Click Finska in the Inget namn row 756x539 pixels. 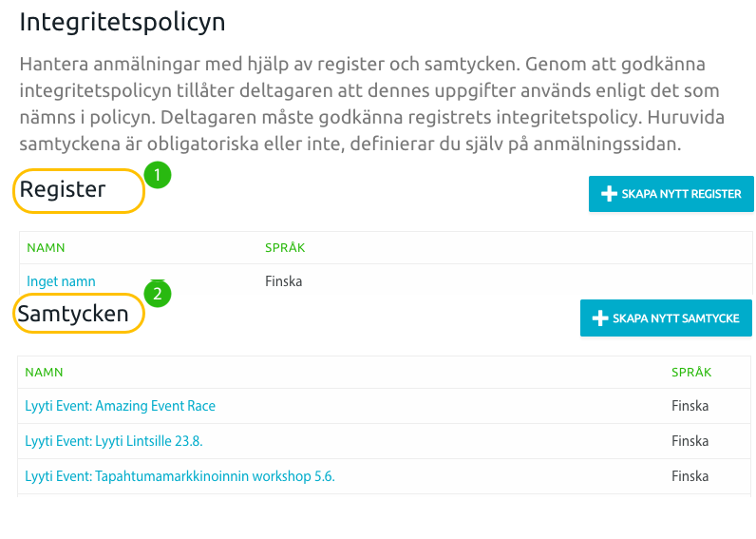coord(283,281)
